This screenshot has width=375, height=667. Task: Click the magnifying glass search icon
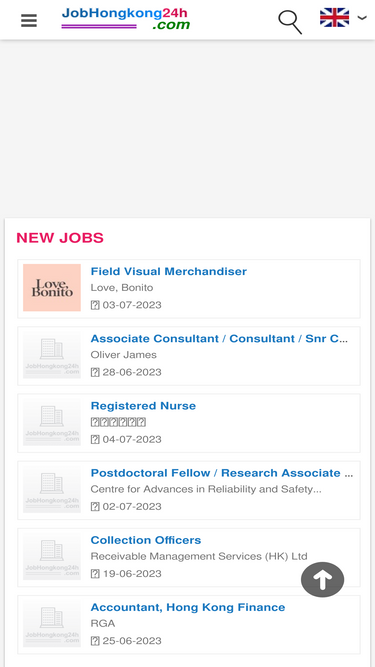click(290, 22)
